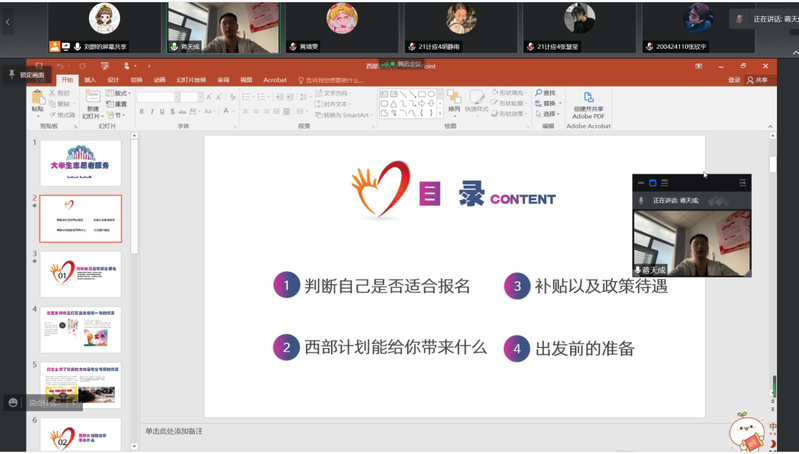Click the Quick Styles (快速样式) icon
Image resolution: width=799 pixels, height=454 pixels.
tap(477, 100)
